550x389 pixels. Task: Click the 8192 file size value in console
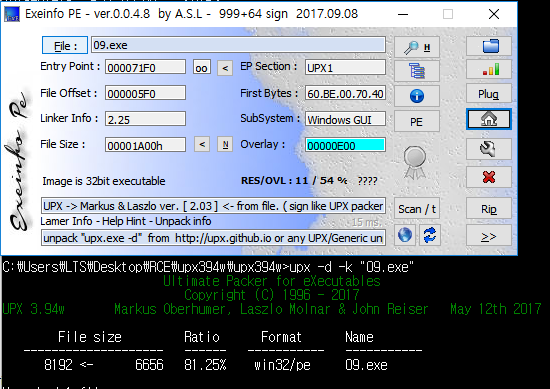pyautogui.click(x=58, y=365)
